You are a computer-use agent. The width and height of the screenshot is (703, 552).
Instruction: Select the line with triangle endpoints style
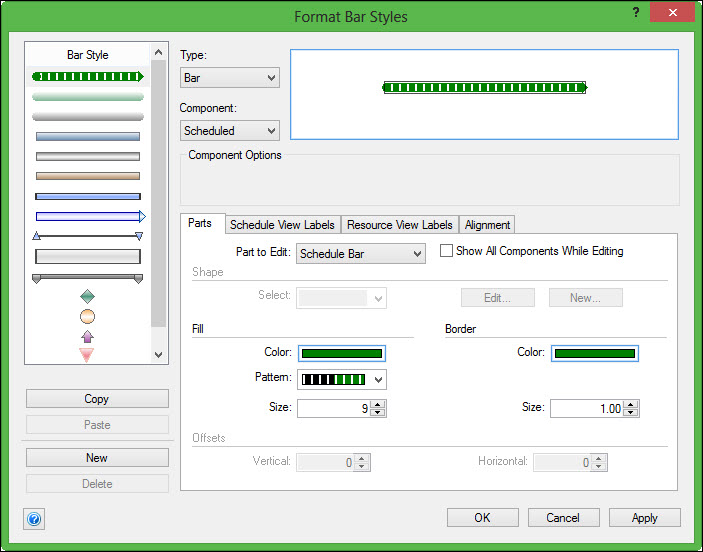coord(88,236)
